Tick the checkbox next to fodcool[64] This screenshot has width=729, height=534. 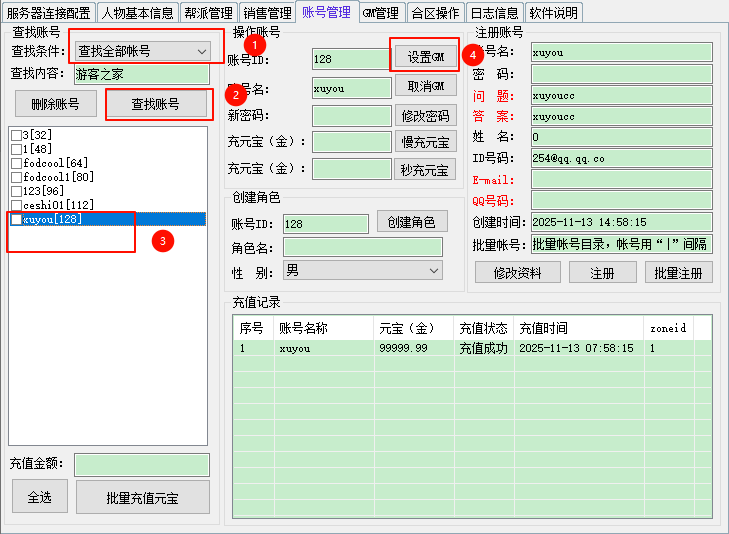click(x=15, y=163)
